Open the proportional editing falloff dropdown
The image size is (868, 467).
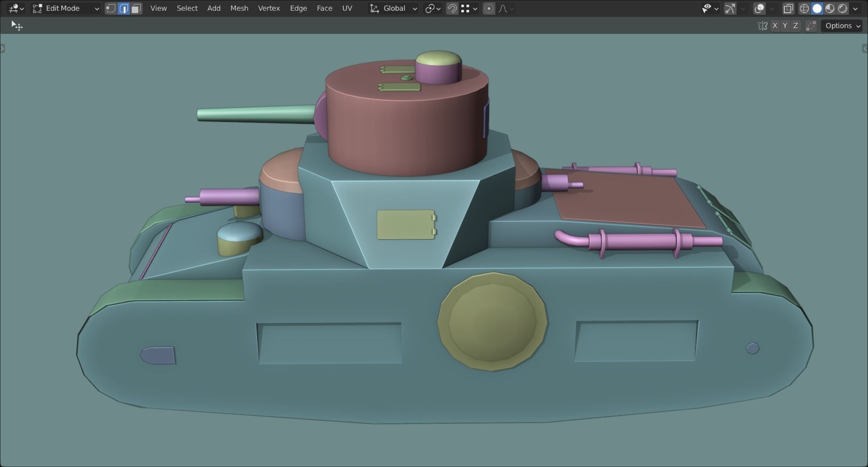[506, 8]
